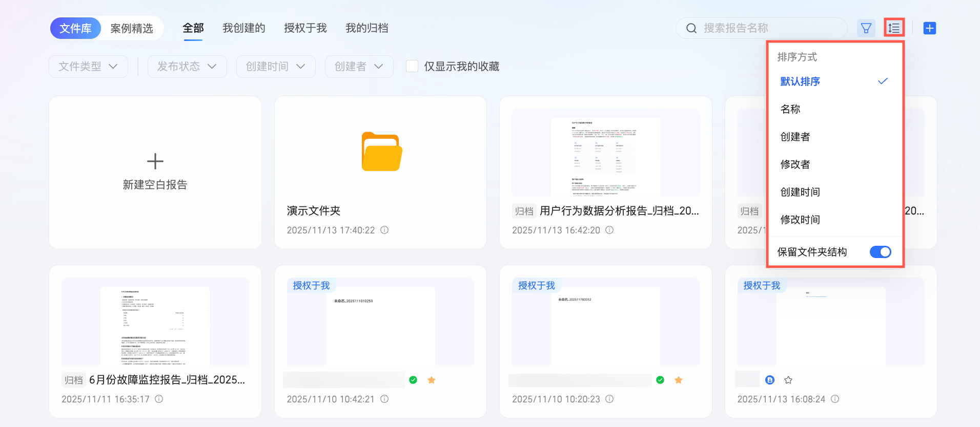This screenshot has width=980, height=427.
Task: Open the yellow 演示文件夹 folder icon
Action: pyautogui.click(x=382, y=152)
